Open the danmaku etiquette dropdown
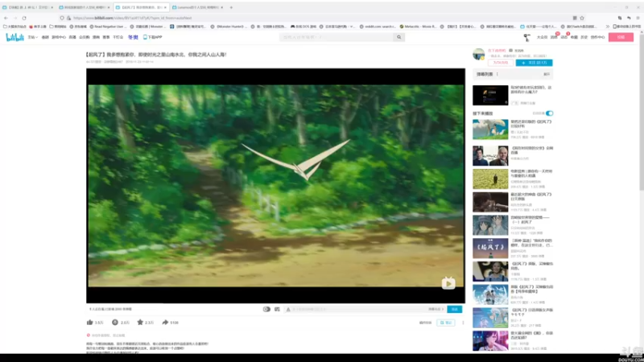The height and width of the screenshot is (362, 644). pyautogui.click(x=436, y=310)
